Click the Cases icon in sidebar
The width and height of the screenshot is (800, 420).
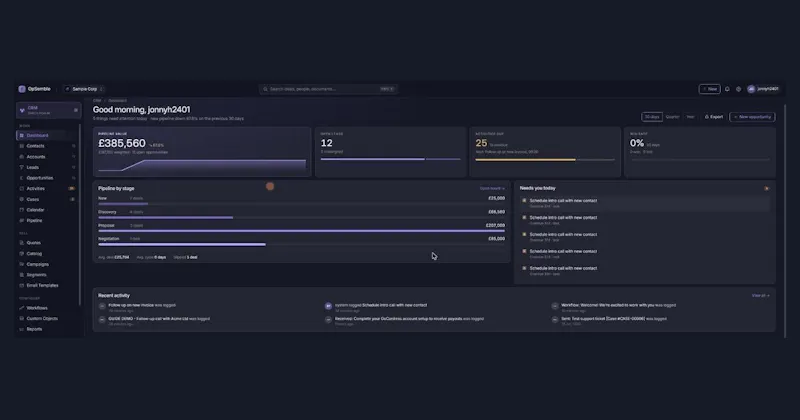point(21,200)
